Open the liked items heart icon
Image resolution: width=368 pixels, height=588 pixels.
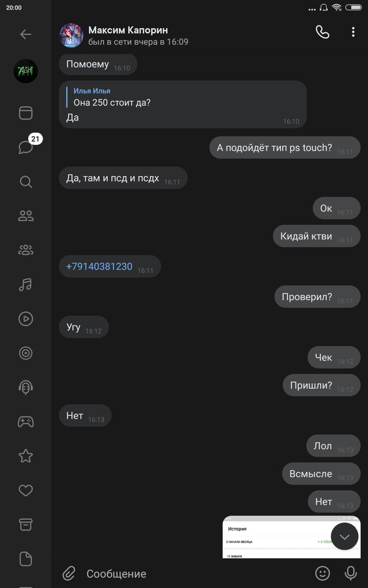pyautogui.click(x=26, y=491)
